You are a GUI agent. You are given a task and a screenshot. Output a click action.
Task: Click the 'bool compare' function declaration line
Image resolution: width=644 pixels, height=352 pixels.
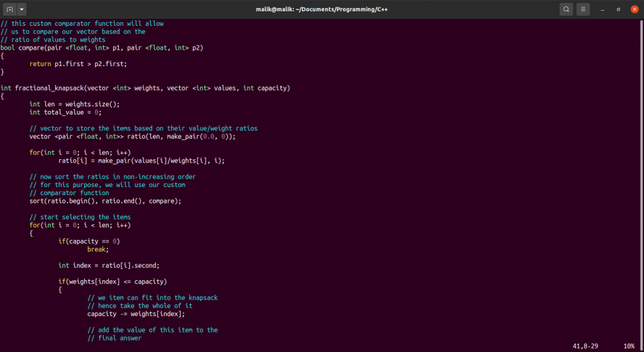pos(102,48)
